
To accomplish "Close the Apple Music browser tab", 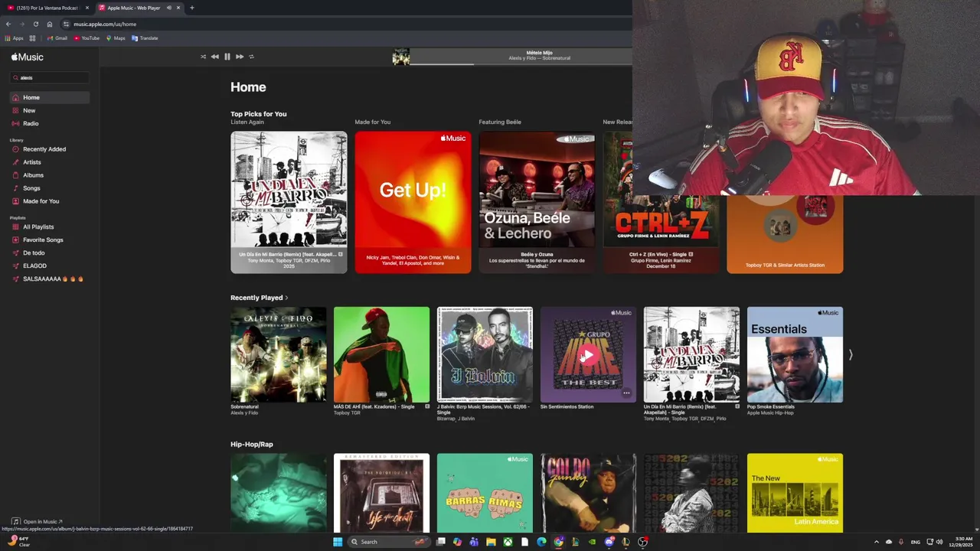I will click(178, 8).
